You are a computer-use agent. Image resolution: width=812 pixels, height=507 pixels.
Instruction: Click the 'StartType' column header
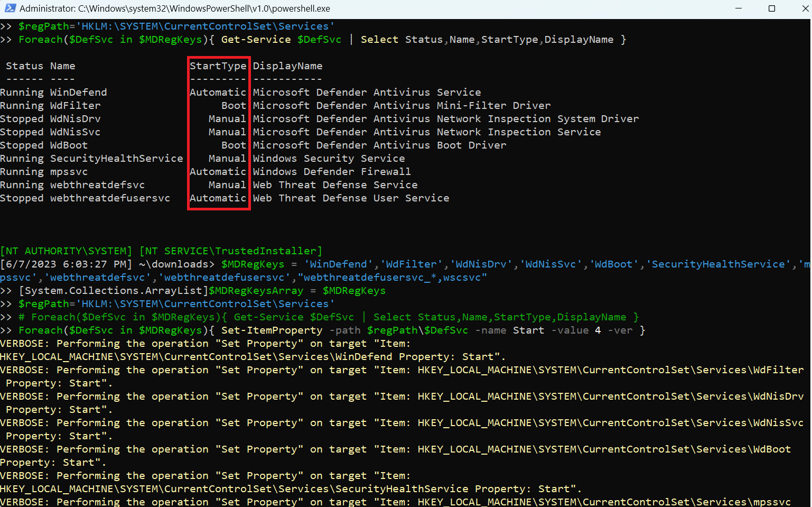[218, 66]
